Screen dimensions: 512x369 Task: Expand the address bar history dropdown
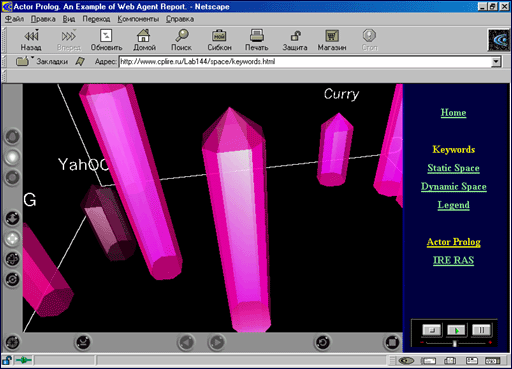coord(496,62)
